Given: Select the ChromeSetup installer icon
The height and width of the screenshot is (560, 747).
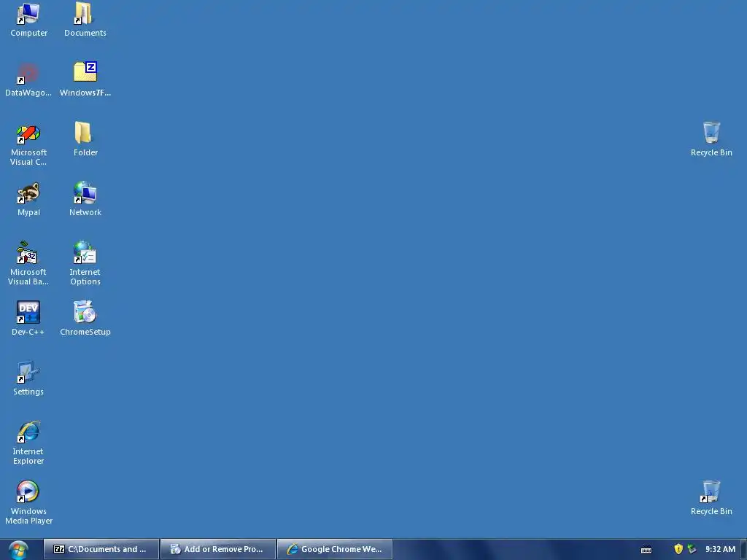Looking at the screenshot, I should coord(85,319).
